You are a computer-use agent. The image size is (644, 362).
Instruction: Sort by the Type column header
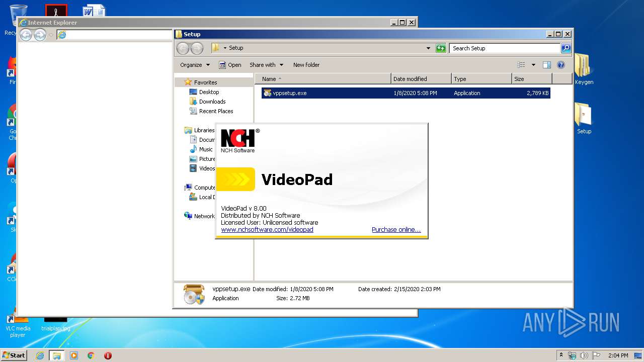(481, 79)
